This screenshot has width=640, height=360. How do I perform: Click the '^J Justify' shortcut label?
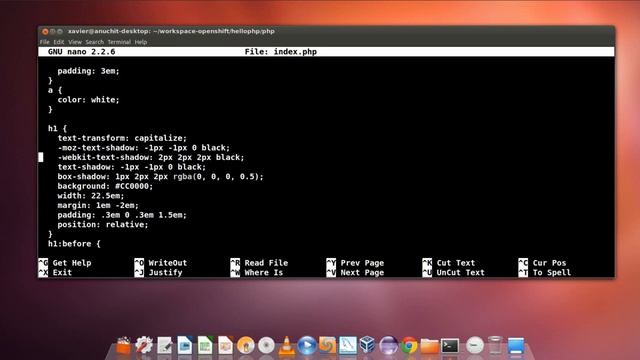point(158,273)
